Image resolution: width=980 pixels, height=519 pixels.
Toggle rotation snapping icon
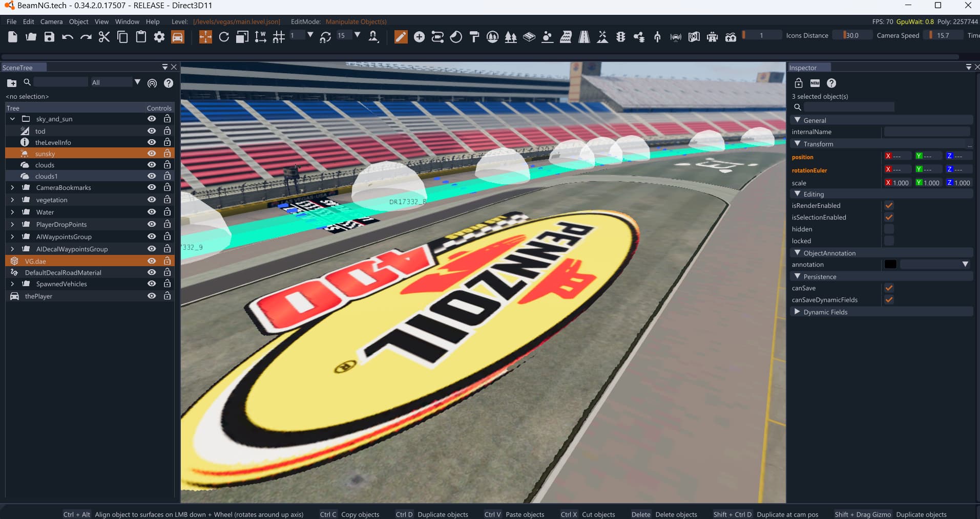pyautogui.click(x=325, y=37)
